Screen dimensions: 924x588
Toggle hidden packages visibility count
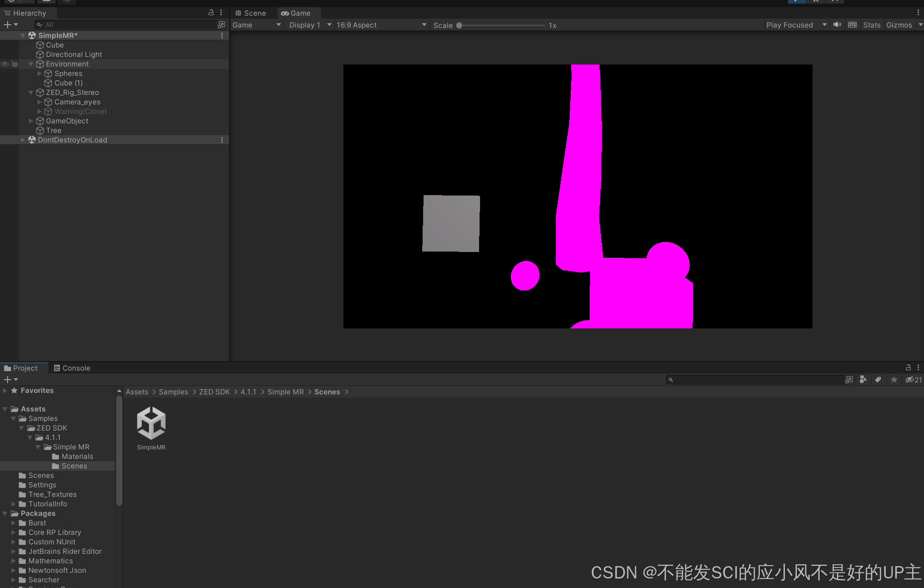(x=913, y=380)
